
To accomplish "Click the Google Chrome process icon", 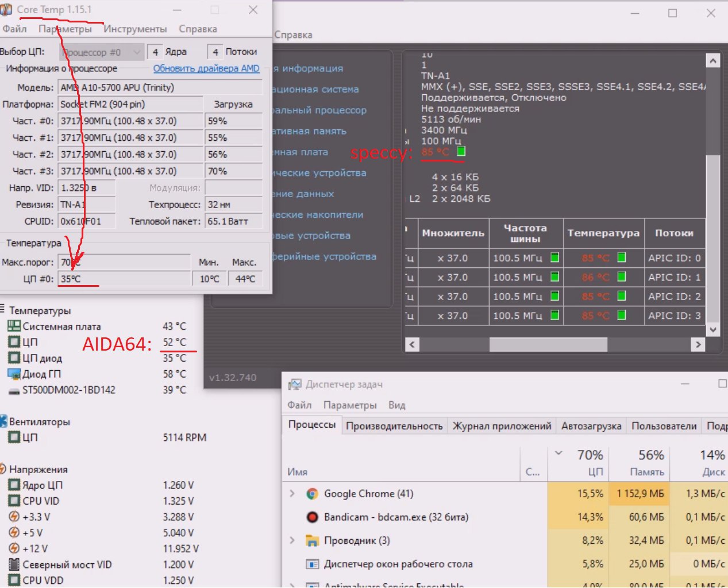I will [x=312, y=494].
